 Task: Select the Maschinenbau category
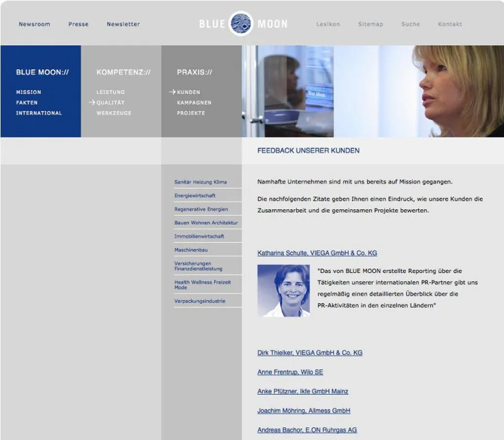pos(191,250)
